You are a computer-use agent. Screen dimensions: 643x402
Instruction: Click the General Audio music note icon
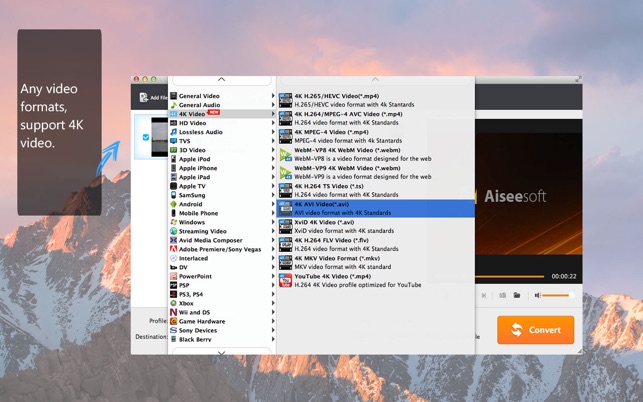click(173, 105)
